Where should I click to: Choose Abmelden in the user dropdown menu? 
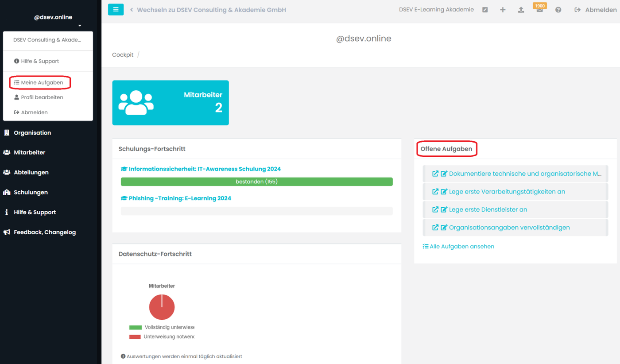[x=31, y=112]
